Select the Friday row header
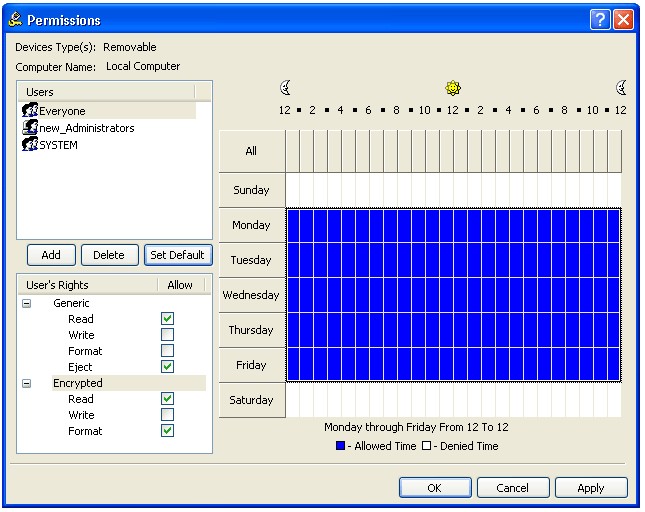 [x=252, y=365]
